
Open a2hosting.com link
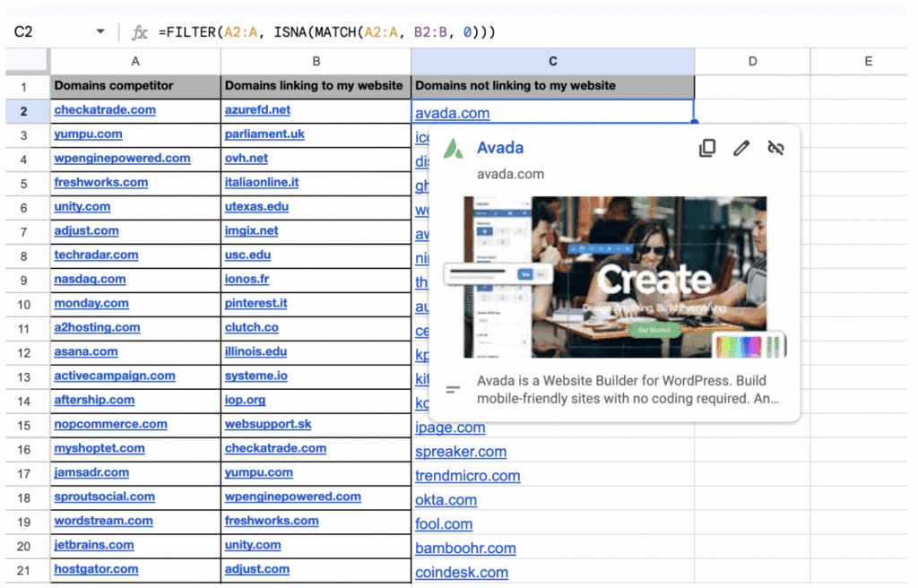click(97, 327)
